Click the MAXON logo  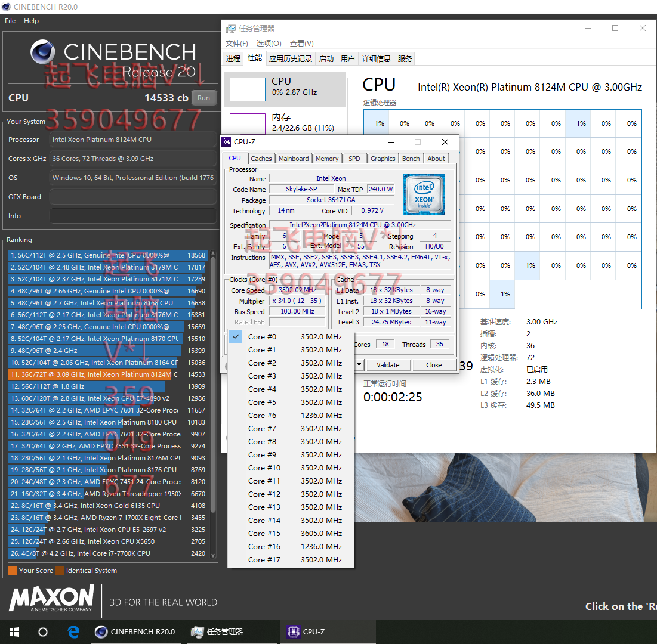pyautogui.click(x=51, y=598)
